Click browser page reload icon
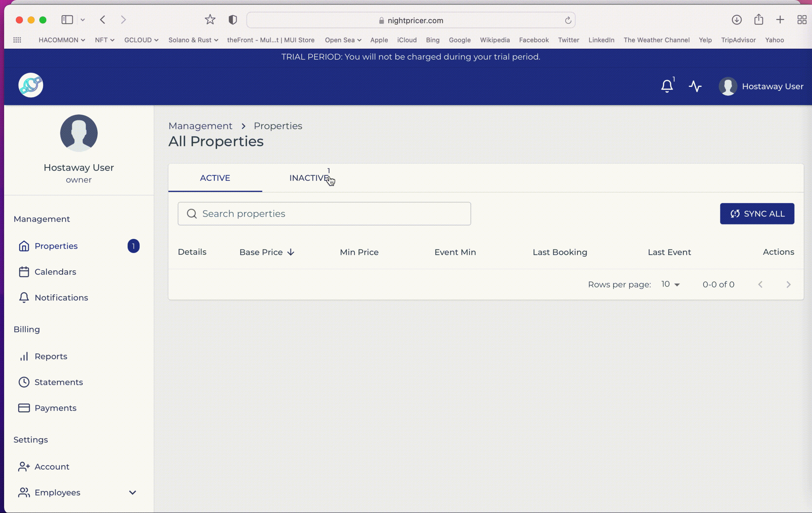The width and height of the screenshot is (812, 513). pyautogui.click(x=568, y=21)
